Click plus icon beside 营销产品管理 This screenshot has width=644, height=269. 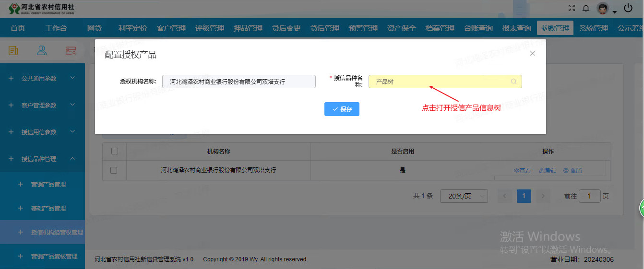[20, 184]
